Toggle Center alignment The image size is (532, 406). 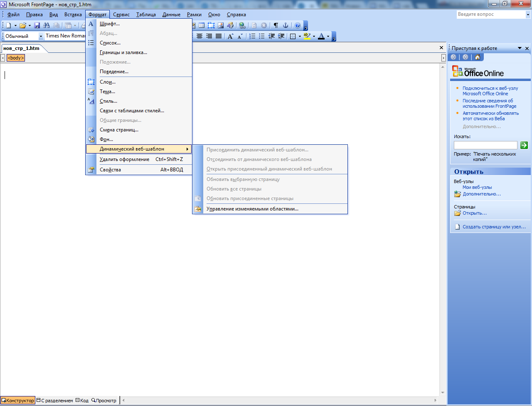(x=199, y=36)
